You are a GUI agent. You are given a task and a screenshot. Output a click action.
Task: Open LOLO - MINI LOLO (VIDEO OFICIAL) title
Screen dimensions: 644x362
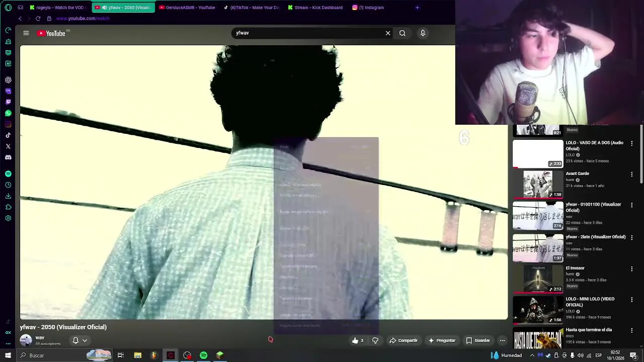590,302
